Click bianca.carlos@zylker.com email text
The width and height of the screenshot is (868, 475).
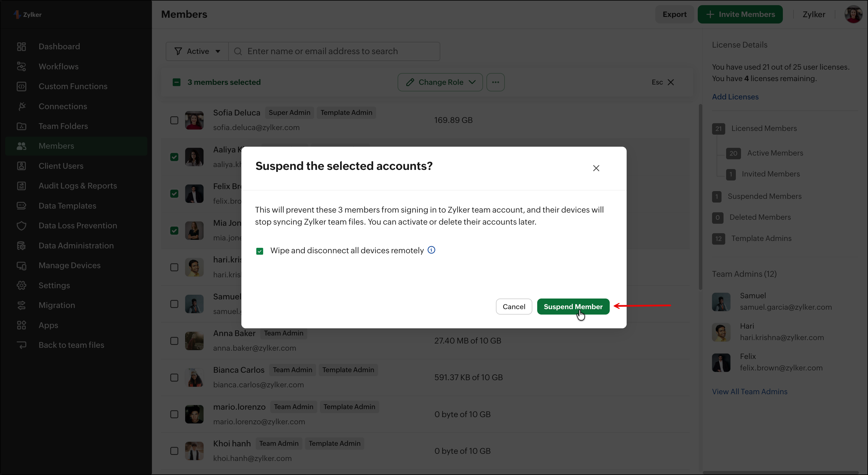259,385
